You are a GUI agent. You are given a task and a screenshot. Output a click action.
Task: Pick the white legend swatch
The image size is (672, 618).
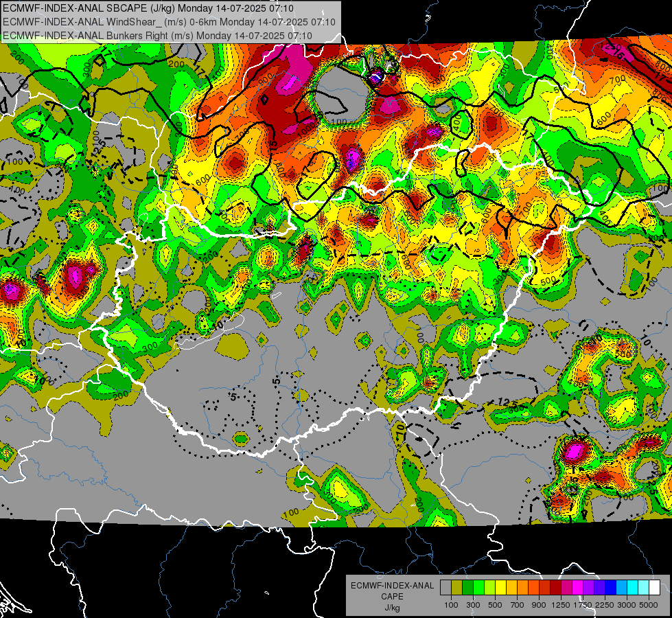click(654, 588)
